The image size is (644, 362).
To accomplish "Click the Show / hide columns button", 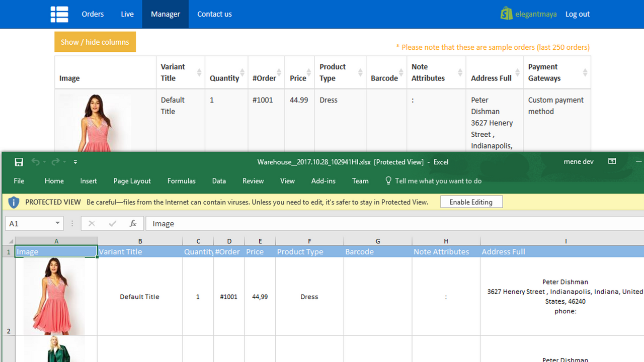I will tap(95, 42).
